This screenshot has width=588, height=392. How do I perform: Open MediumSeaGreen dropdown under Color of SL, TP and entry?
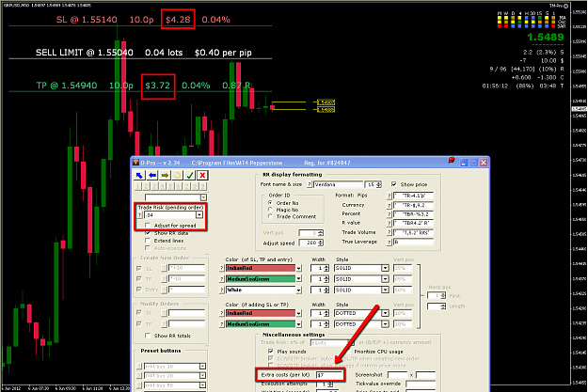298,279
